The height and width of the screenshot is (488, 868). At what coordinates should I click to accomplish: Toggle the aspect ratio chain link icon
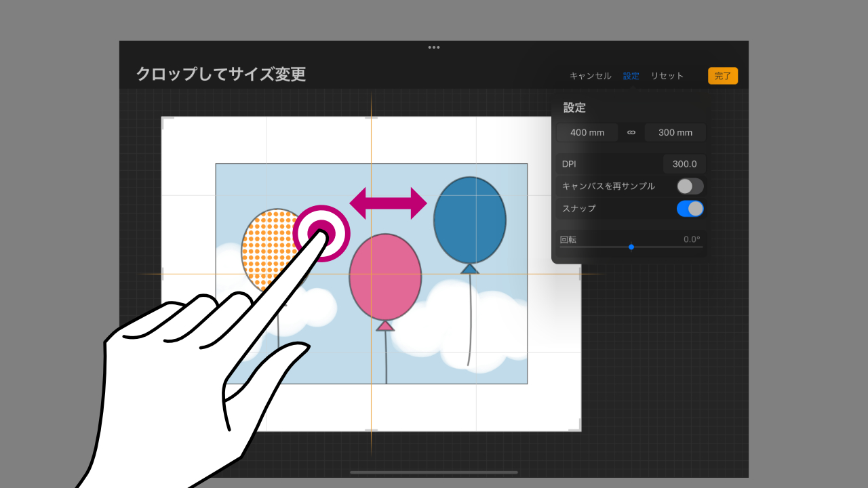(x=631, y=132)
